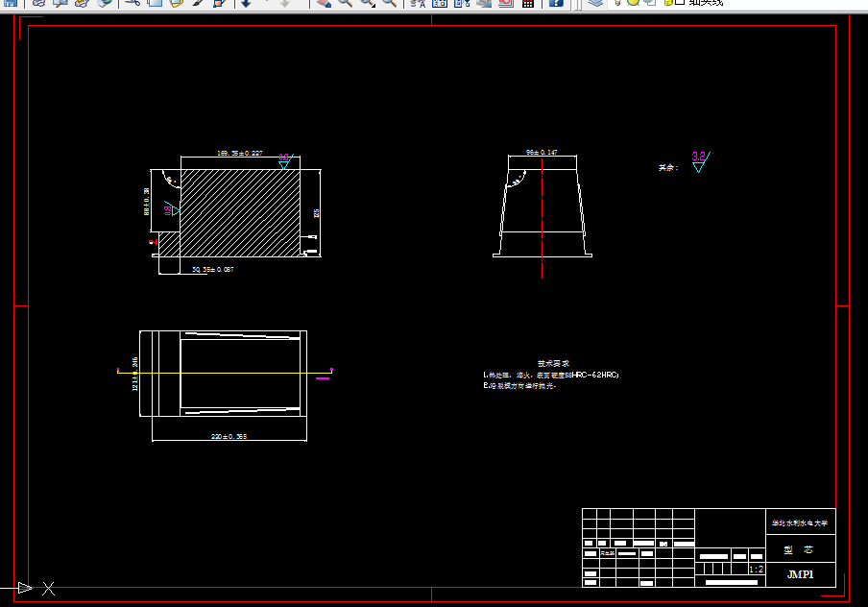Viewport: 868px width, 607px height.
Task: Toggle the layer freeze sun icon
Action: [634, 2]
